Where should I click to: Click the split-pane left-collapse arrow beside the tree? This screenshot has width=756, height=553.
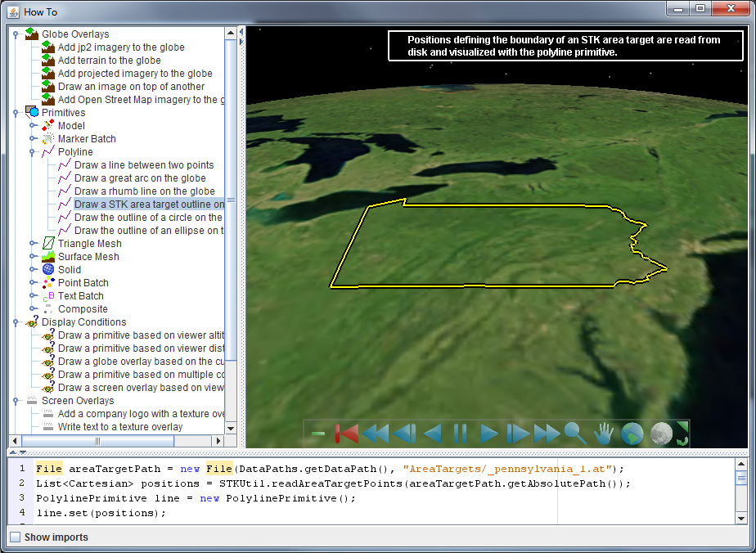(241, 32)
